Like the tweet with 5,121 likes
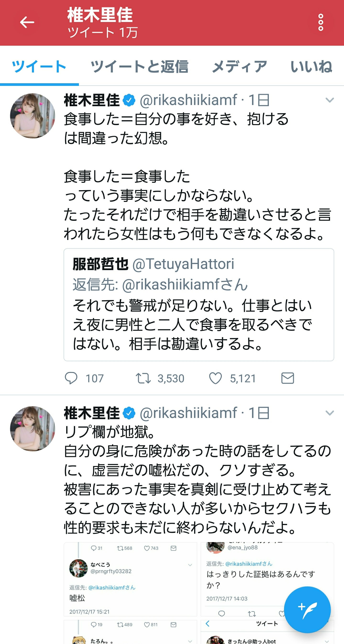344x644 pixels. coord(215,378)
